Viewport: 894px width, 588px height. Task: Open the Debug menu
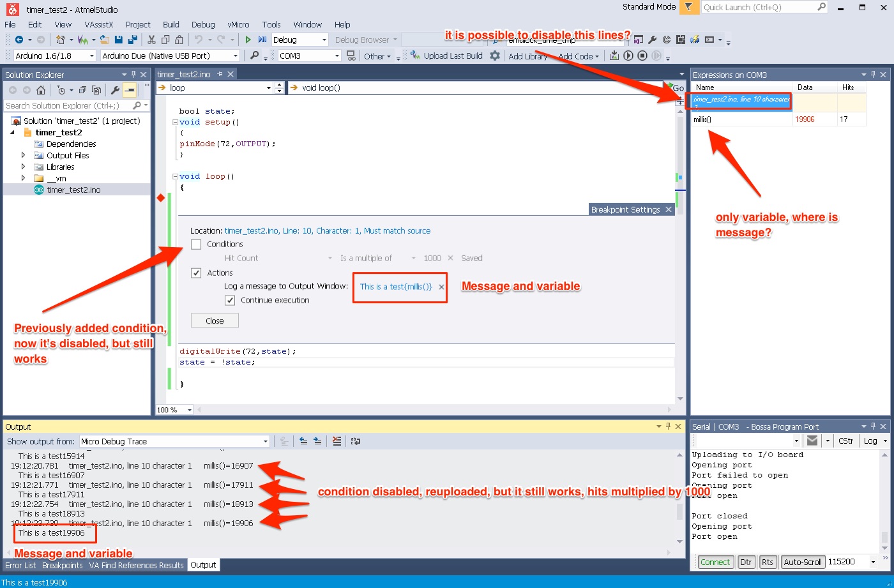203,24
